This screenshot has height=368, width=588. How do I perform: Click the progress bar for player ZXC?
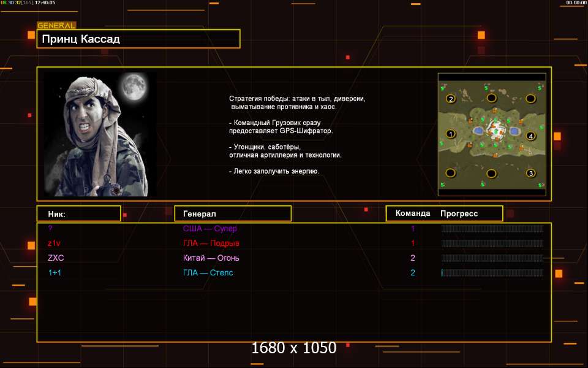[492, 258]
